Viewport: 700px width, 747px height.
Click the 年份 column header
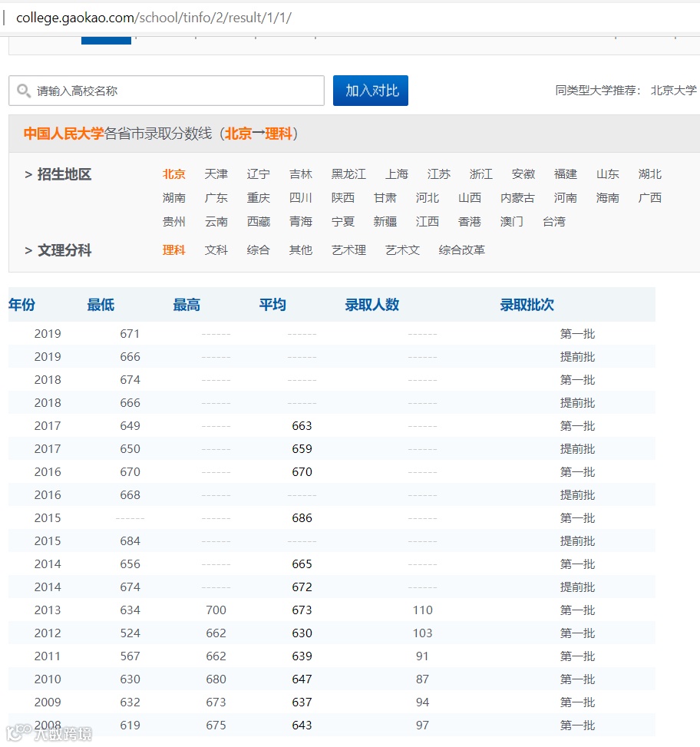[22, 305]
